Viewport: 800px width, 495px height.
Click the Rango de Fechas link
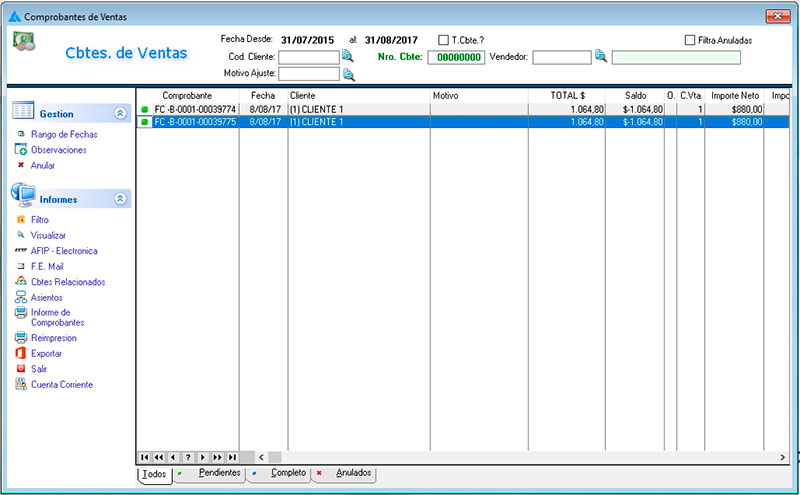click(x=64, y=134)
